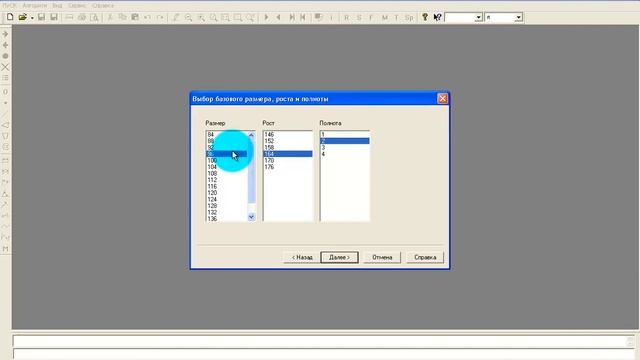Click the 'Далее >' button

[x=340, y=257]
